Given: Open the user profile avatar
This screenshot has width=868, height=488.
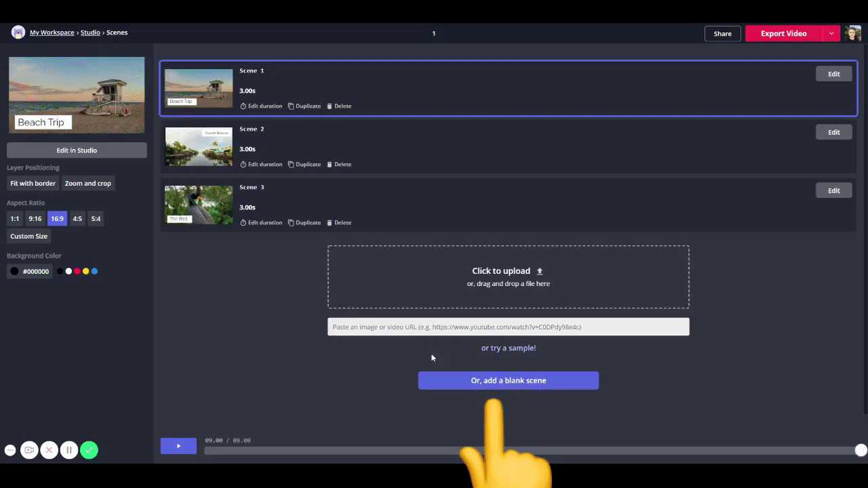Looking at the screenshot, I should coord(852,33).
